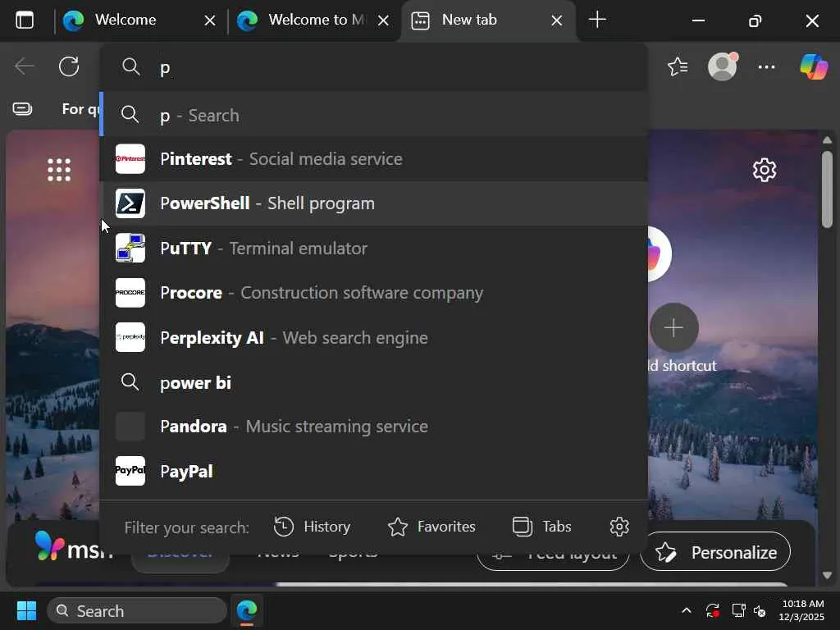The image size is (840, 630).
Task: Choose the 'p - Search' suggestion
Action: (x=374, y=115)
